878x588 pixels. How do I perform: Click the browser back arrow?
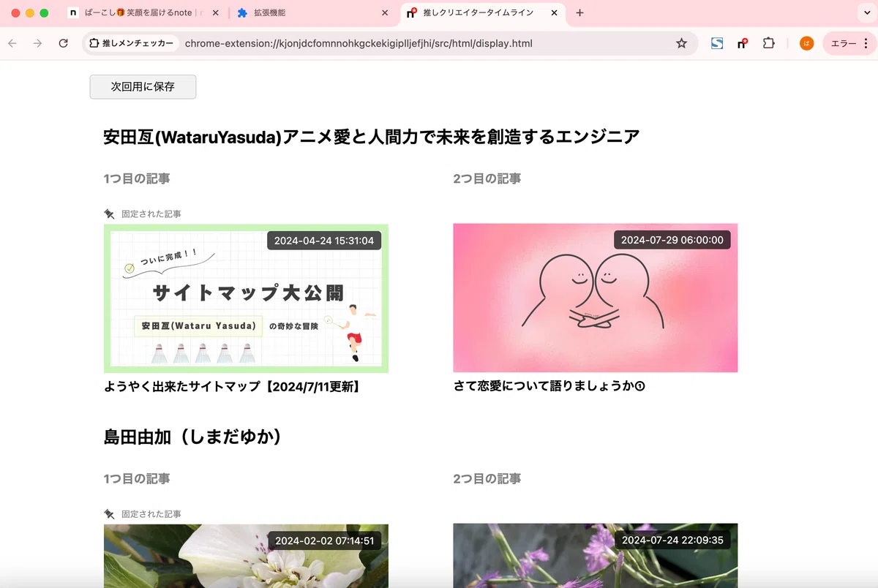click(x=12, y=44)
